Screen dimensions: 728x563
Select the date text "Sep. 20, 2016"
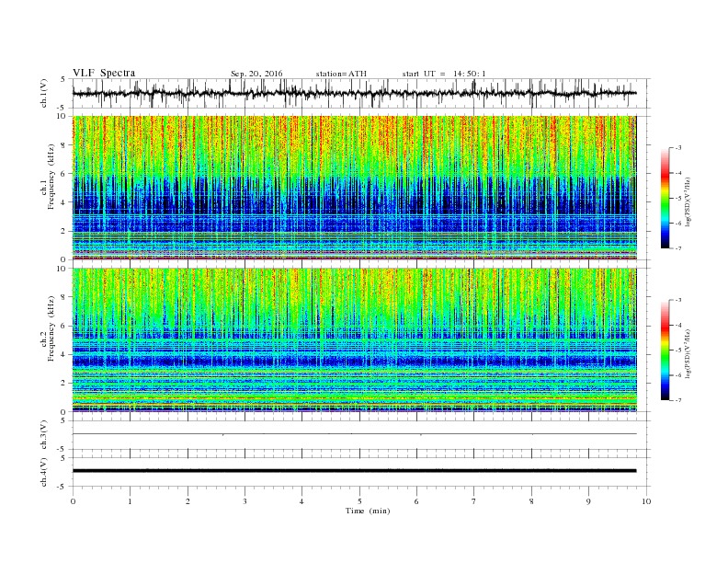coord(256,74)
